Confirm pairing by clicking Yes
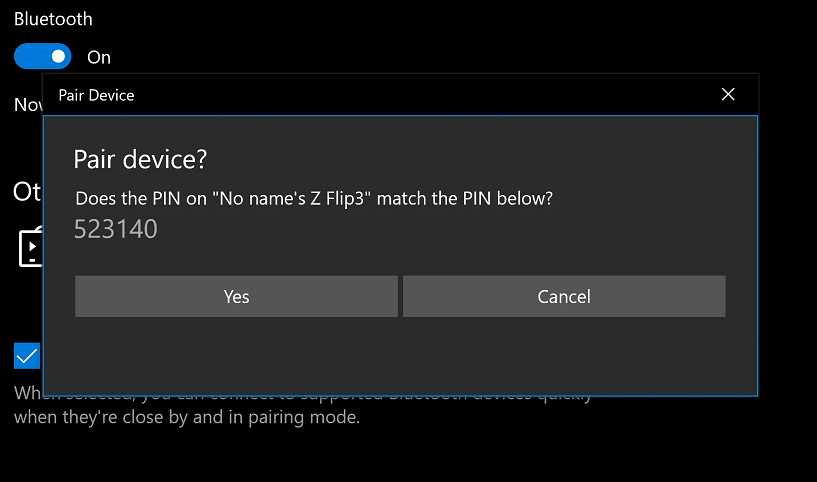This screenshot has height=482, width=817. (236, 296)
